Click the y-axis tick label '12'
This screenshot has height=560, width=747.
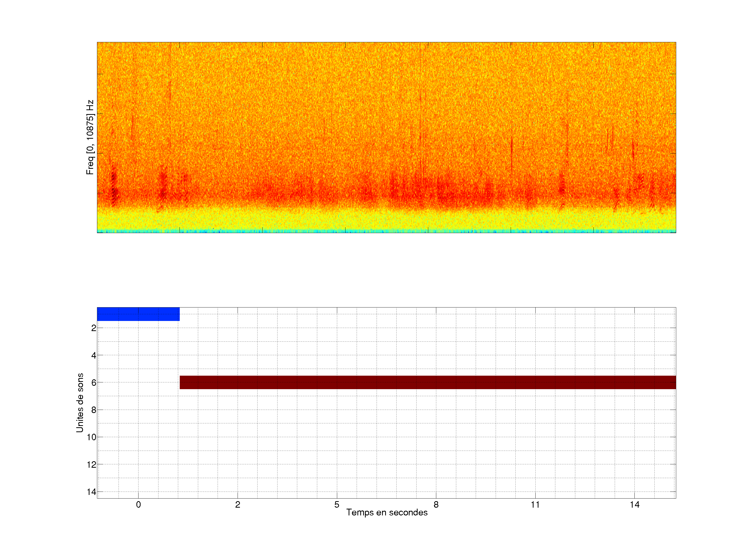pyautogui.click(x=92, y=465)
